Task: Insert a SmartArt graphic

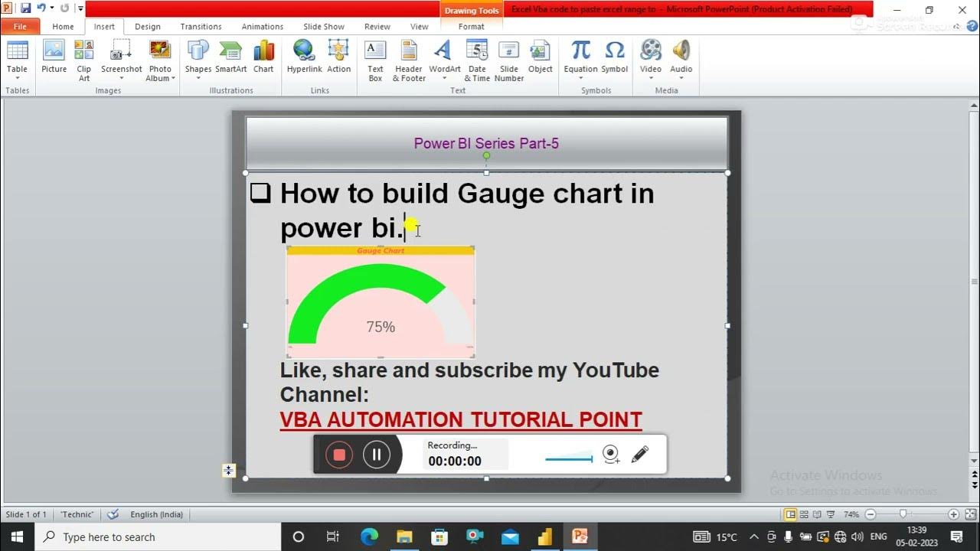Action: 230,57
